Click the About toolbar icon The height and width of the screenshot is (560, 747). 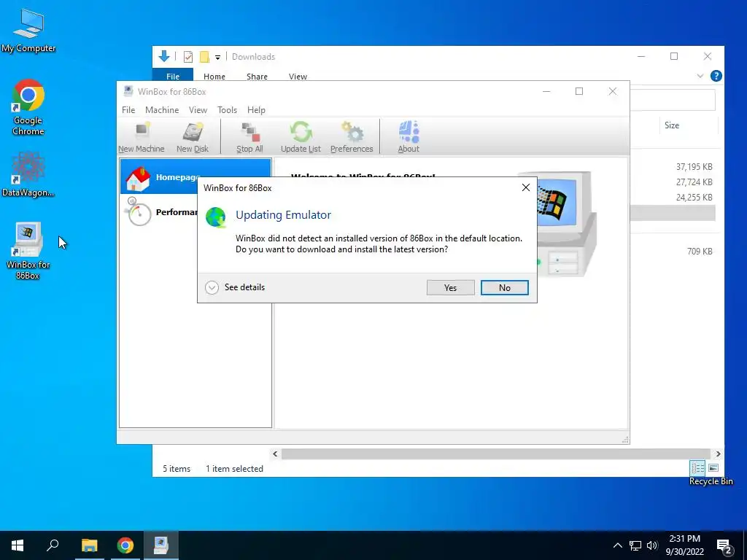pos(409,137)
